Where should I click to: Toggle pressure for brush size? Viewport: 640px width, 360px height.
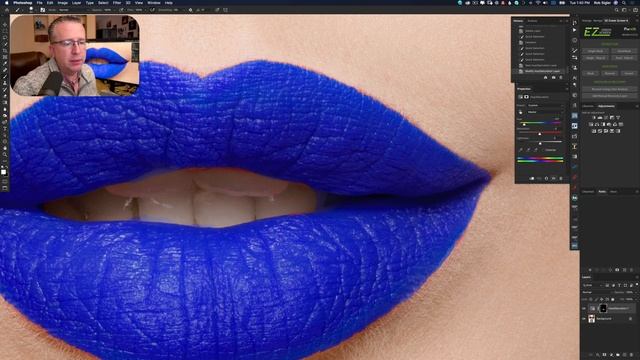pyautogui.click(x=217, y=10)
